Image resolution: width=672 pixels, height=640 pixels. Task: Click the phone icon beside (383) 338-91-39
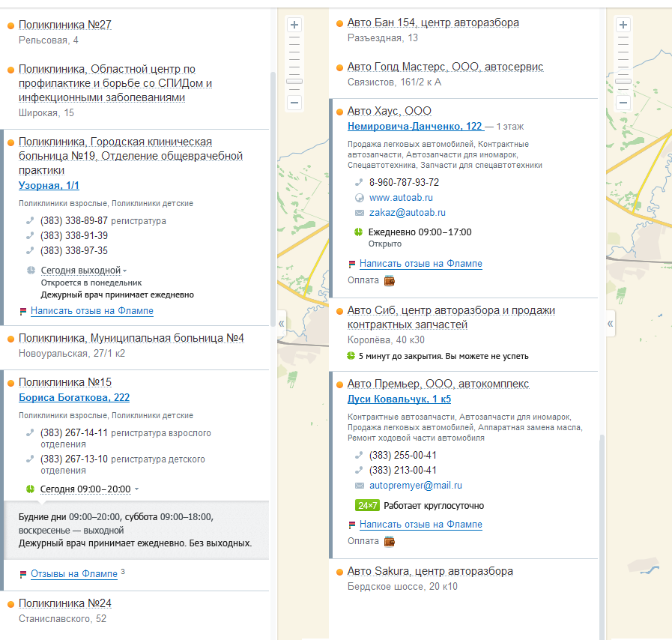click(30, 236)
